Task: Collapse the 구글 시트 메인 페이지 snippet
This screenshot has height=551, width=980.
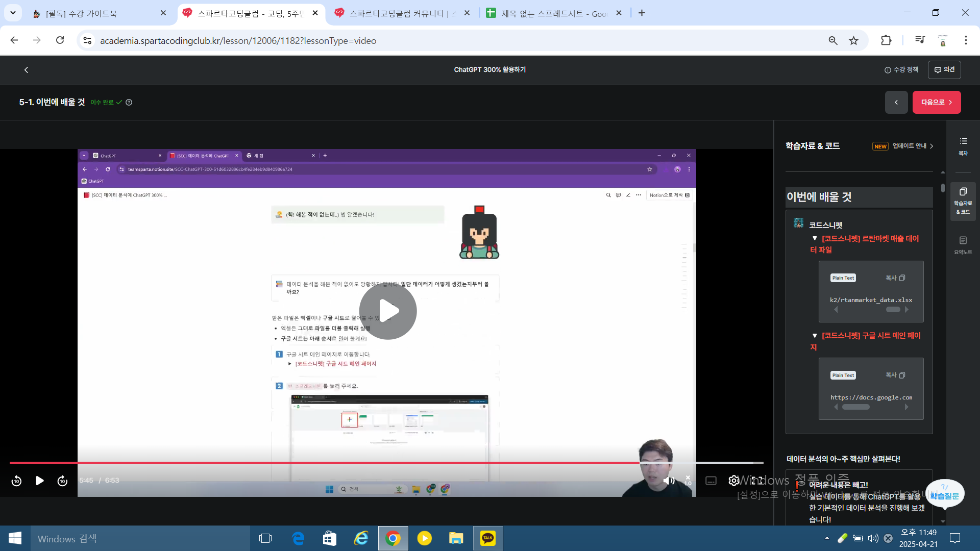Action: coord(815,335)
